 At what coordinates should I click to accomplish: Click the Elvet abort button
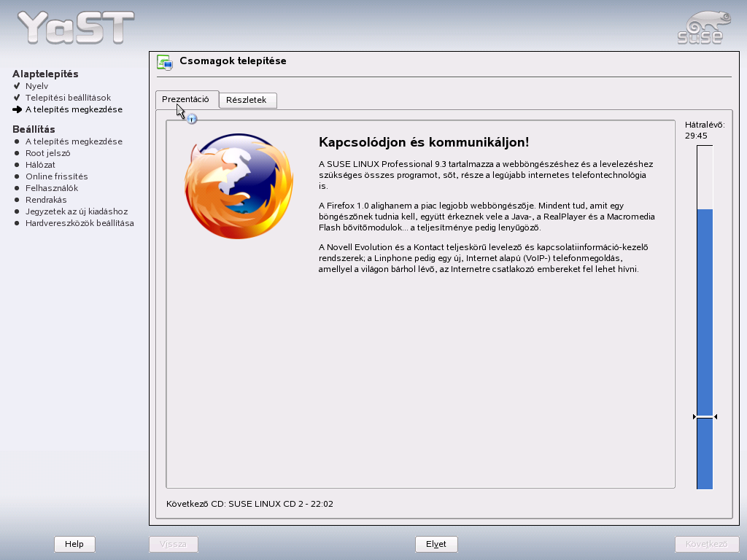click(x=436, y=544)
